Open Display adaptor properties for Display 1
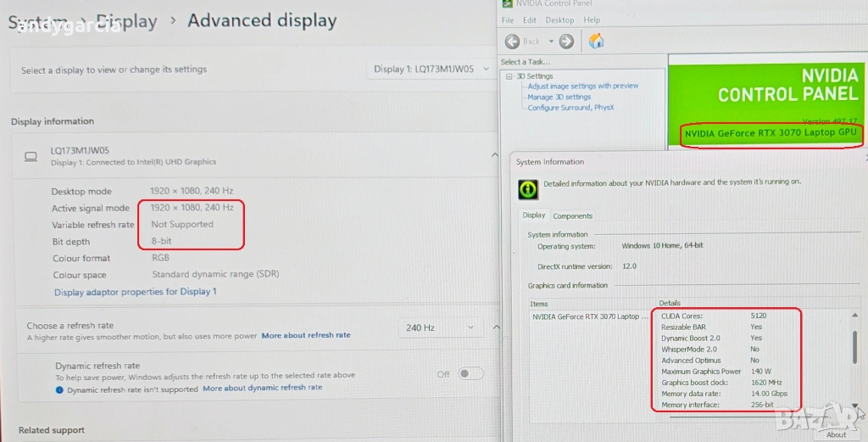 [136, 292]
